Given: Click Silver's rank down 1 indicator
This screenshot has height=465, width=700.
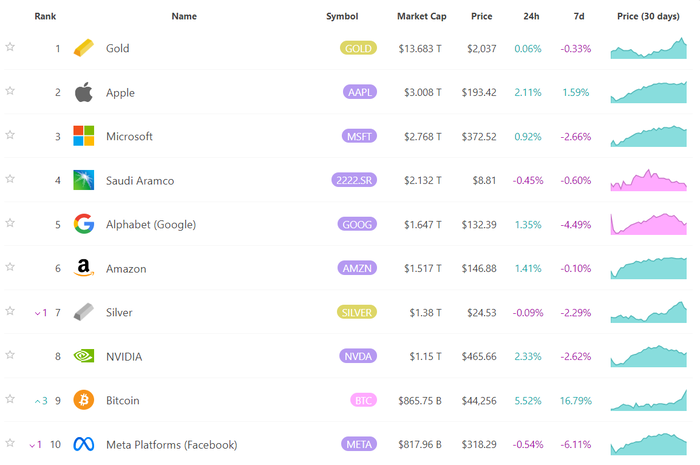Looking at the screenshot, I should click(x=41, y=313).
